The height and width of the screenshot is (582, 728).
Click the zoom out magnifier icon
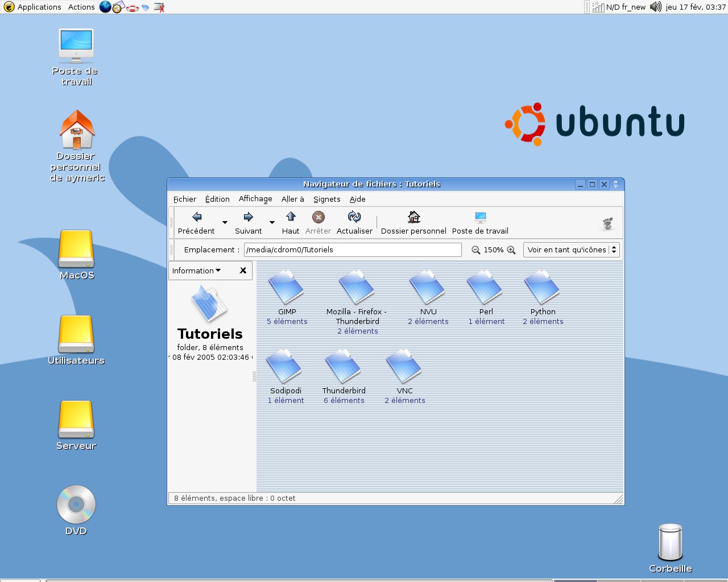click(x=476, y=250)
